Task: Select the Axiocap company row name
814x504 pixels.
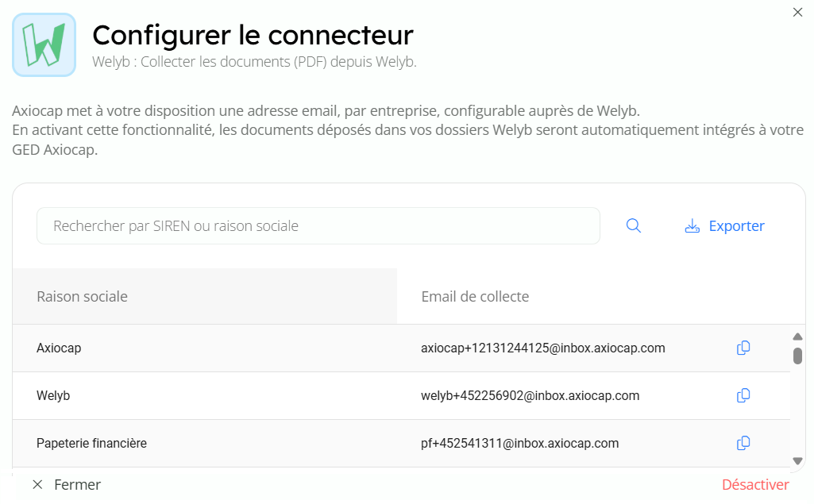Action: [x=59, y=348]
